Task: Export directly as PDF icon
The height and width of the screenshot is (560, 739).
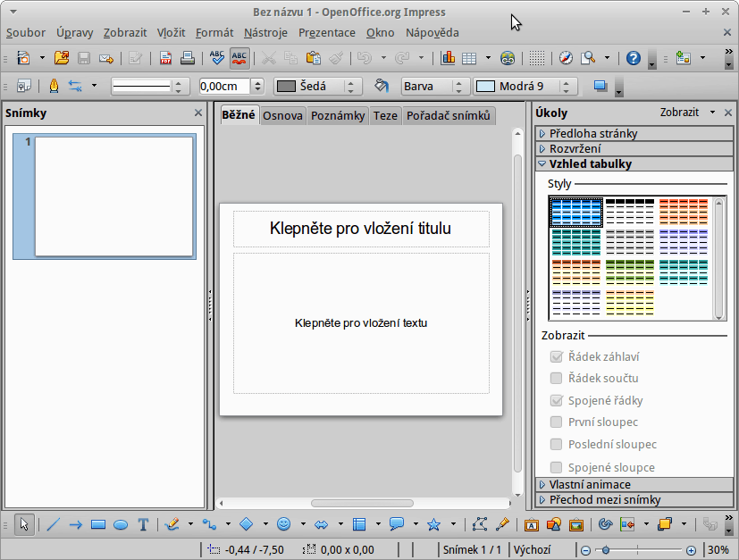Action: (165, 58)
